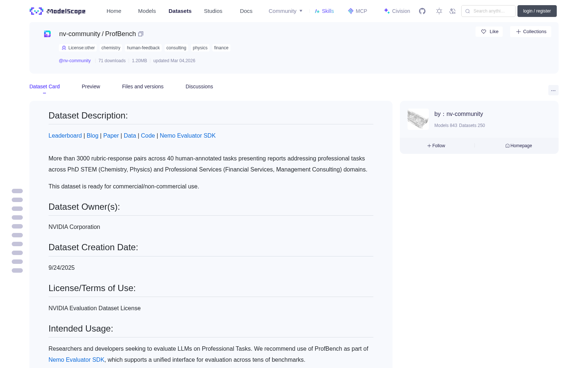Click the nv-community organization thumbnail
Viewport: 588px width, 368px height.
[x=418, y=119]
